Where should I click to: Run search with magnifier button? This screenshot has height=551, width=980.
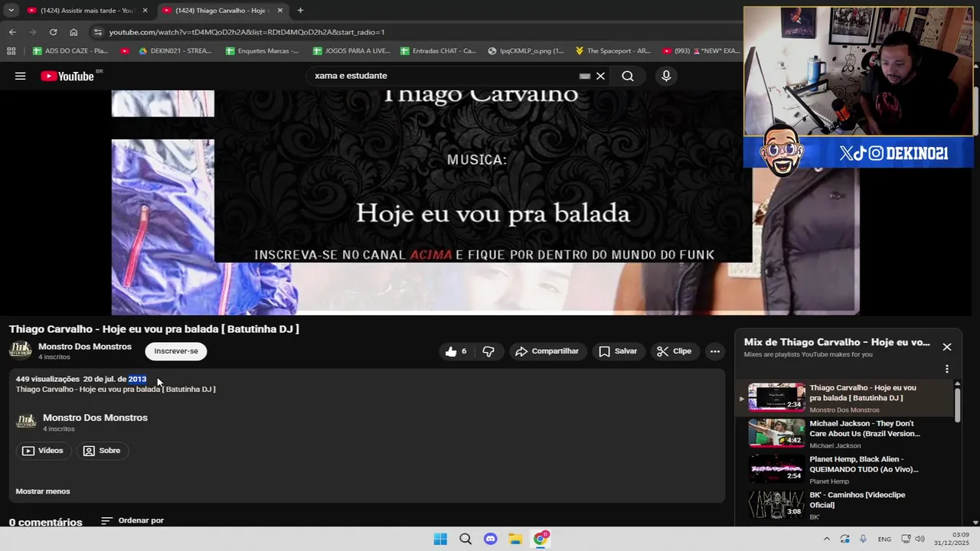(628, 76)
